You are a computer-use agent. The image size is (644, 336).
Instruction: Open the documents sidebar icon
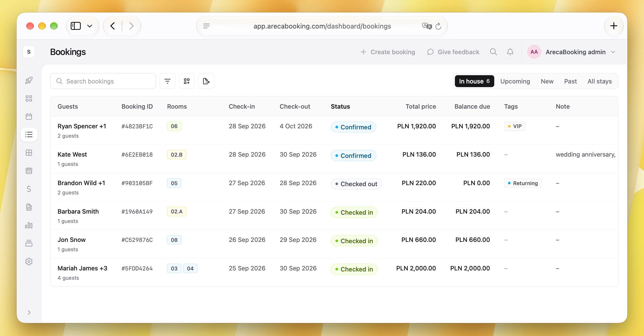coord(29,207)
